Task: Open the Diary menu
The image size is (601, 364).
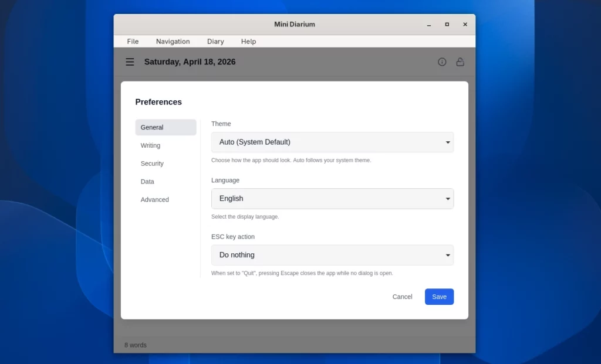Action: (215, 42)
